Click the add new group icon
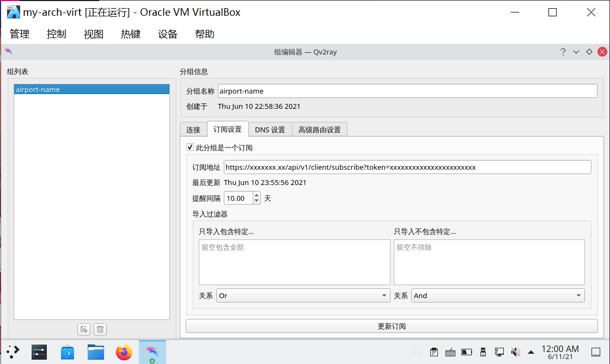This screenshot has height=364, width=610. 83,329
